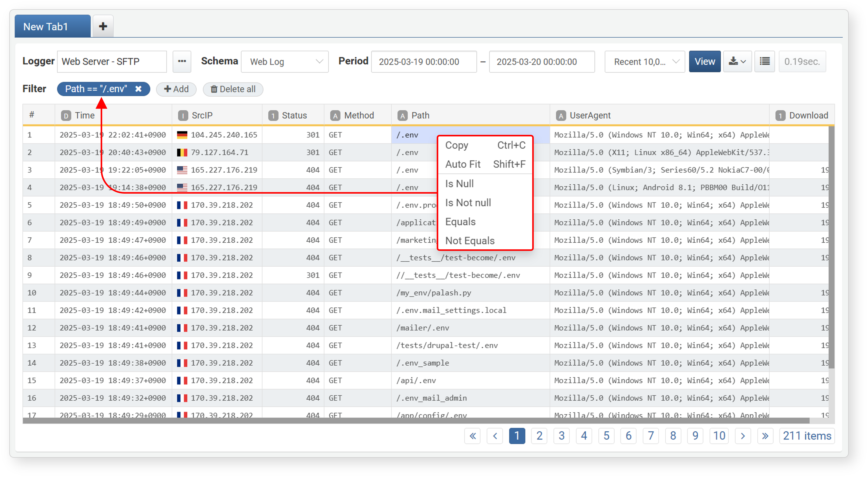Screen dimensions: 868x477
Task: Click next page single arrow
Action: pyautogui.click(x=743, y=436)
